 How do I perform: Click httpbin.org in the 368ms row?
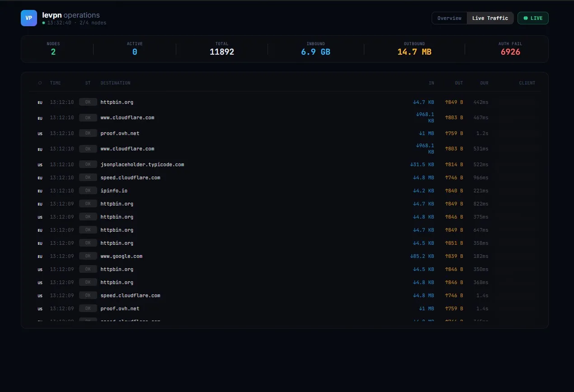click(x=117, y=282)
